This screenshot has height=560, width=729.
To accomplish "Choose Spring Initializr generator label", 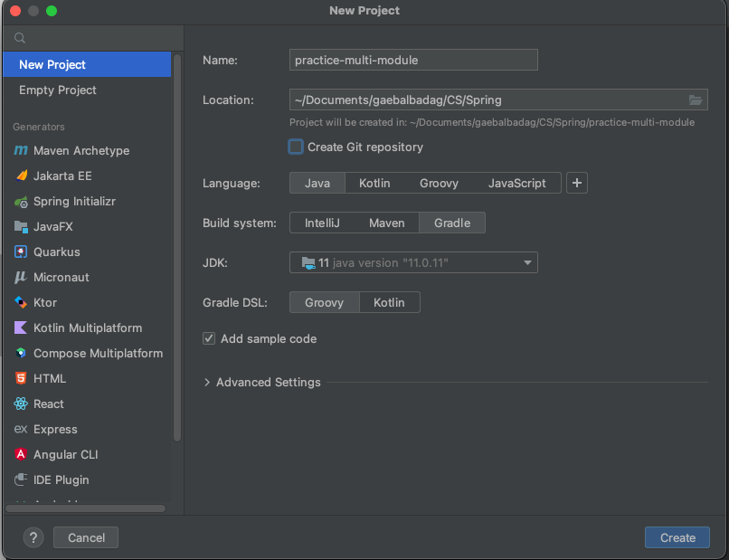I will click(x=74, y=202).
